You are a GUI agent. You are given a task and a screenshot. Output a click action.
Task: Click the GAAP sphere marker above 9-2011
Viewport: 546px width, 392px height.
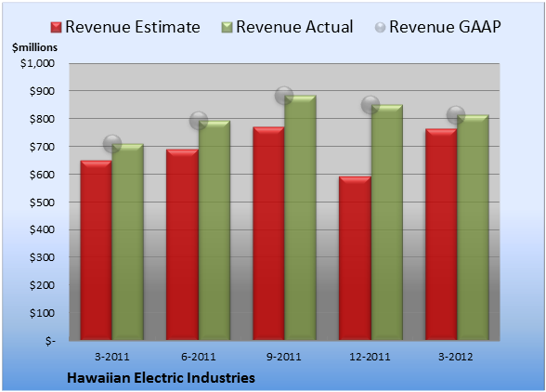pos(284,95)
